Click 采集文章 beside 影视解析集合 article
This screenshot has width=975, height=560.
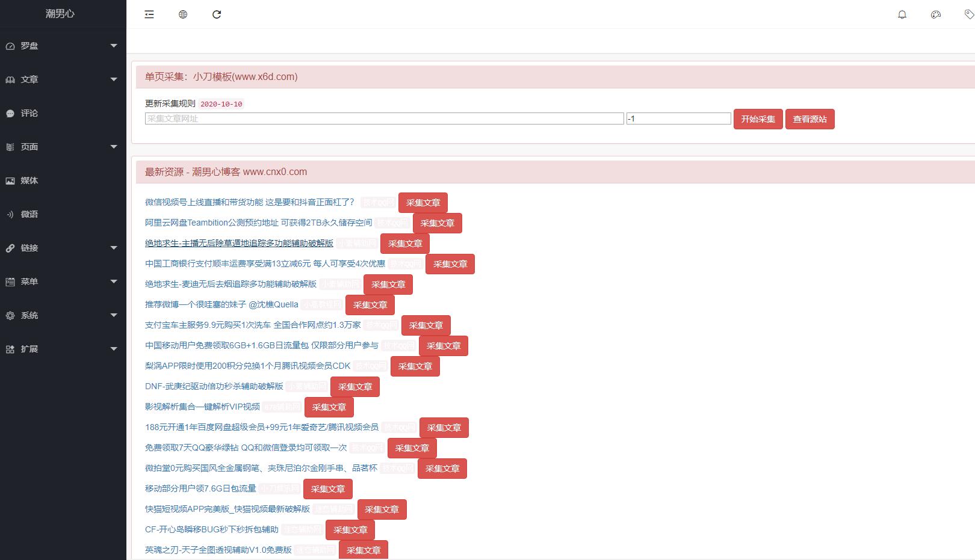point(329,407)
